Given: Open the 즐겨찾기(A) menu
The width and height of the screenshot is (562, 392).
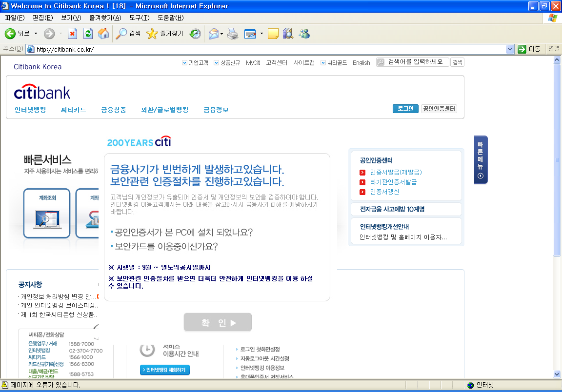Looking at the screenshot, I should 105,18.
